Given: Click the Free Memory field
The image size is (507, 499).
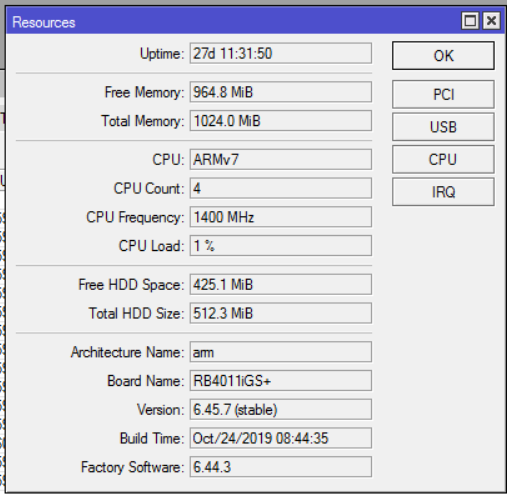Looking at the screenshot, I should pyautogui.click(x=281, y=92).
